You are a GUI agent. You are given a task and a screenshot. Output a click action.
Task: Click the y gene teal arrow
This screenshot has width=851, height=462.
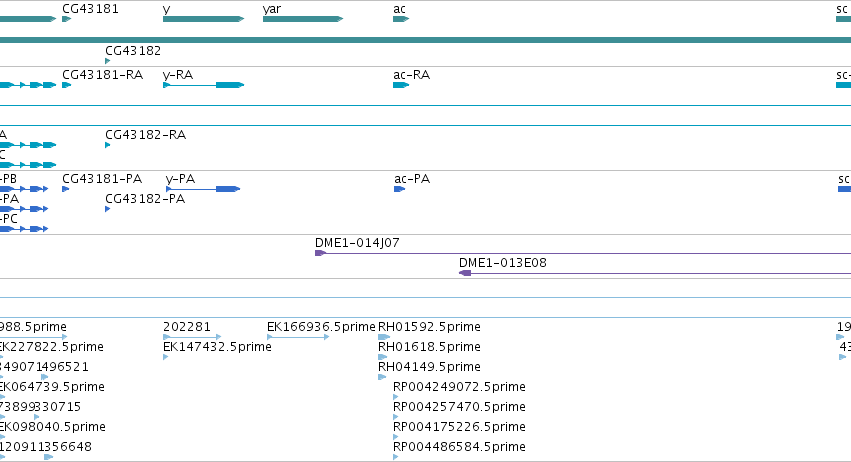[204, 19]
